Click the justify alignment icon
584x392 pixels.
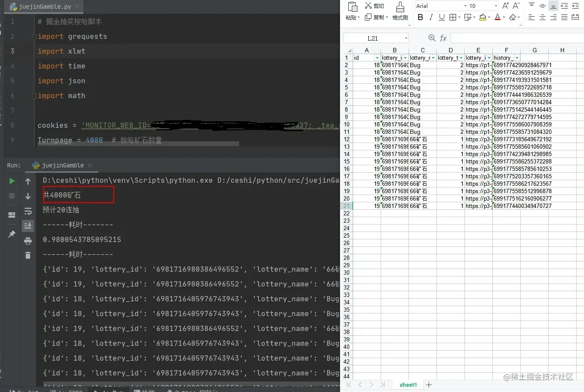point(564,17)
